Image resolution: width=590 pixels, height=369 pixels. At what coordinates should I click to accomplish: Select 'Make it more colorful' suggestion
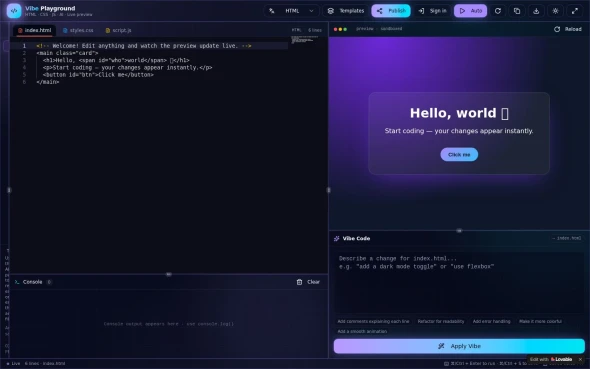click(x=540, y=321)
